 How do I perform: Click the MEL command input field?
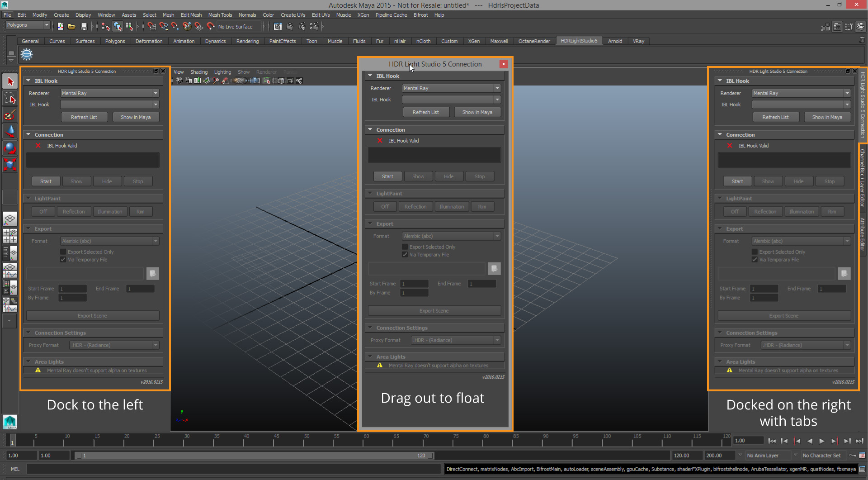[x=233, y=469]
